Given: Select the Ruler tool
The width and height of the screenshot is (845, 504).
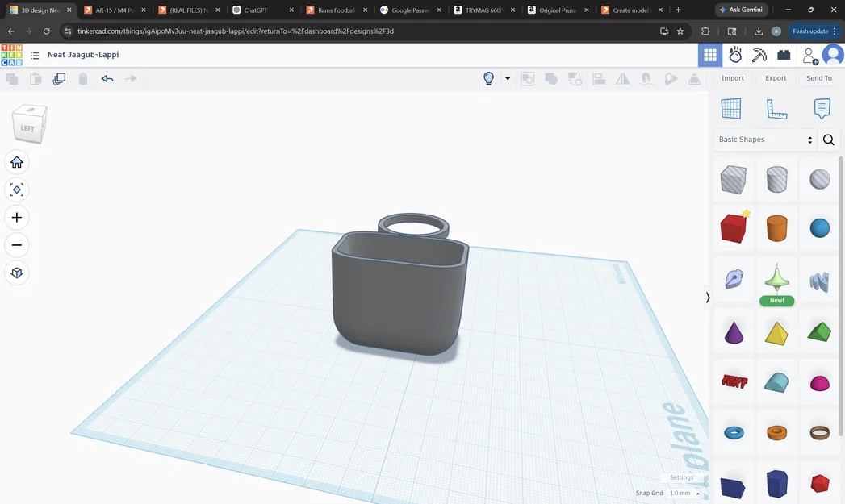Looking at the screenshot, I should (x=776, y=108).
